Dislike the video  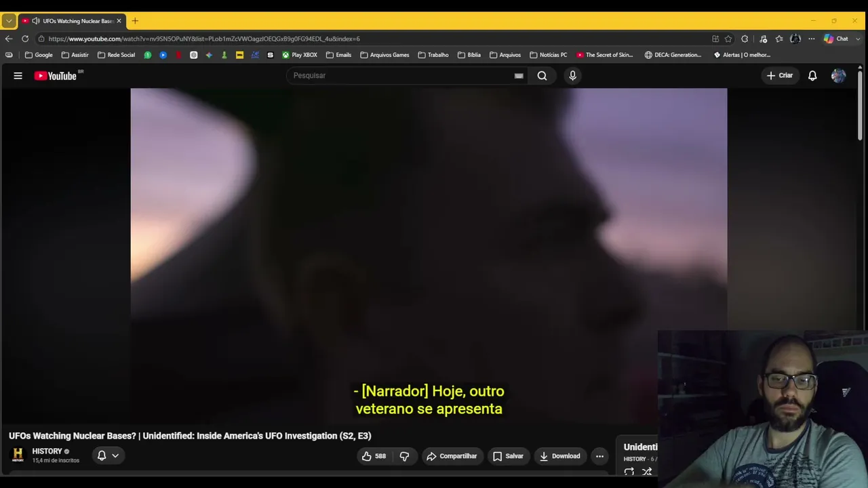(404, 456)
